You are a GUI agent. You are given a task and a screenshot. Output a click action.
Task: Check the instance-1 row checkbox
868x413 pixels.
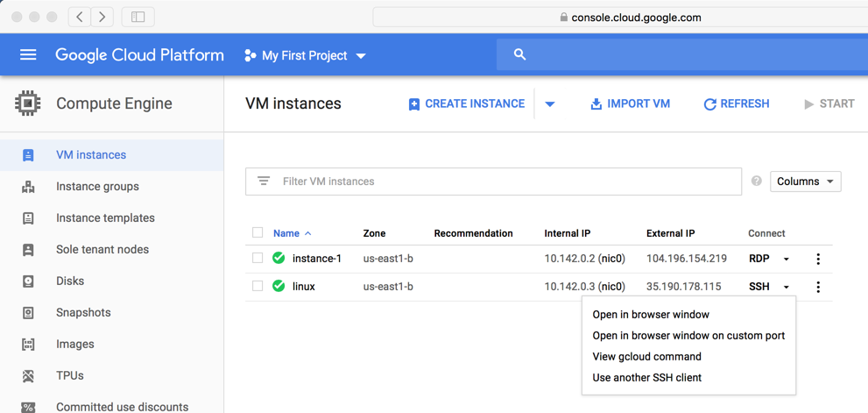[x=258, y=259]
